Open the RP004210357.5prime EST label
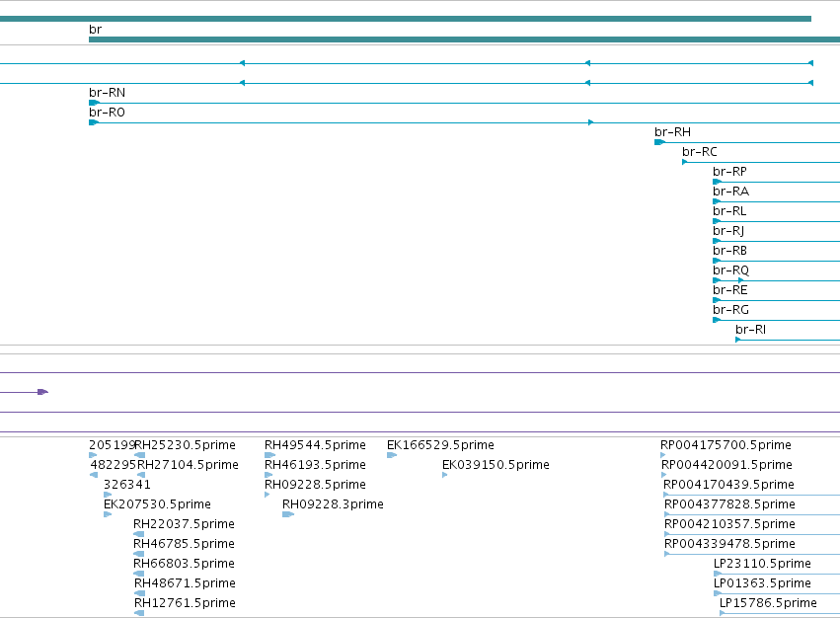This screenshot has height=618, width=840. pyautogui.click(x=729, y=525)
